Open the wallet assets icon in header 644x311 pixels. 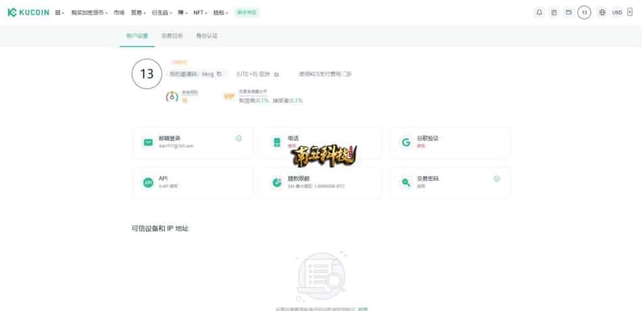569,13
